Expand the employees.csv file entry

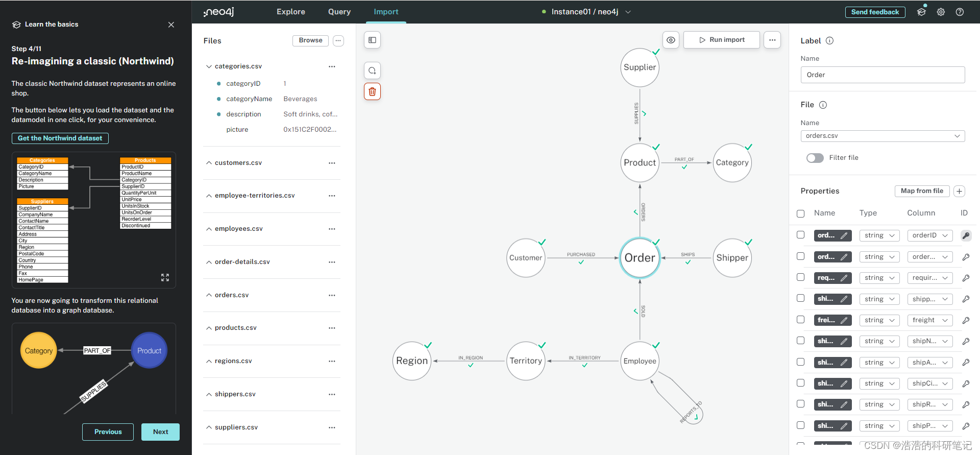click(x=209, y=229)
